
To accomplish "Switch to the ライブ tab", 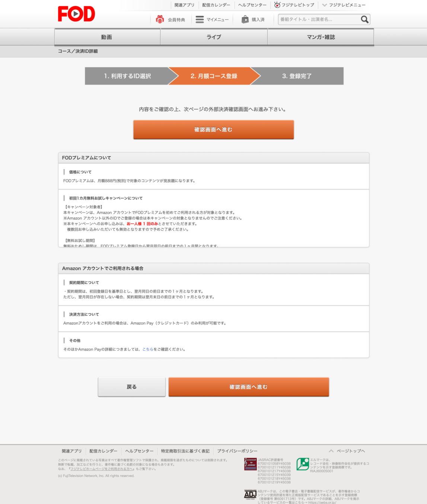I will (x=214, y=37).
